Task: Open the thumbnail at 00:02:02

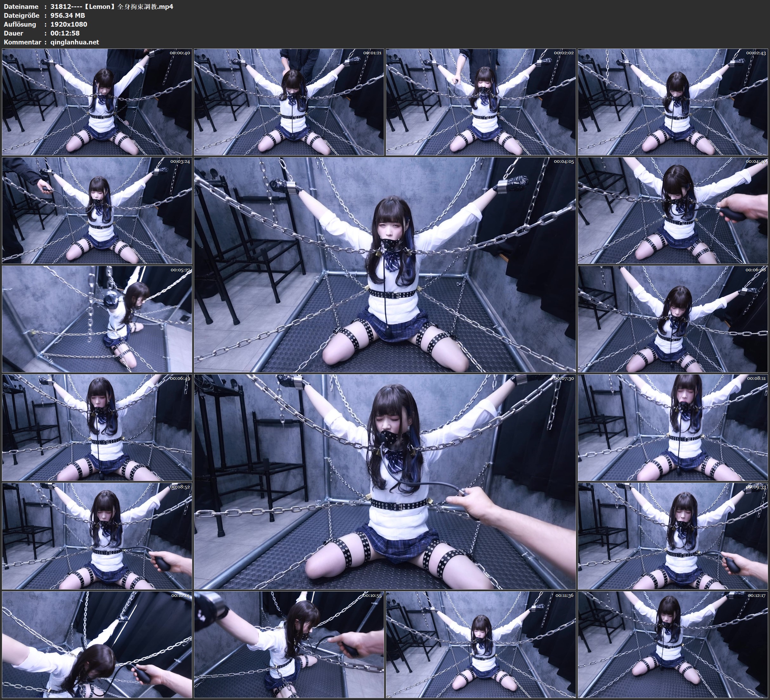Action: (x=481, y=102)
